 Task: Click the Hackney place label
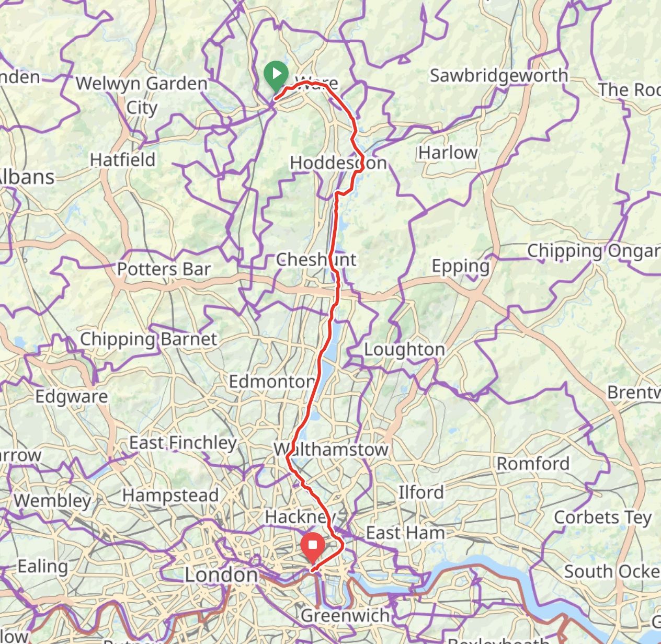click(300, 517)
